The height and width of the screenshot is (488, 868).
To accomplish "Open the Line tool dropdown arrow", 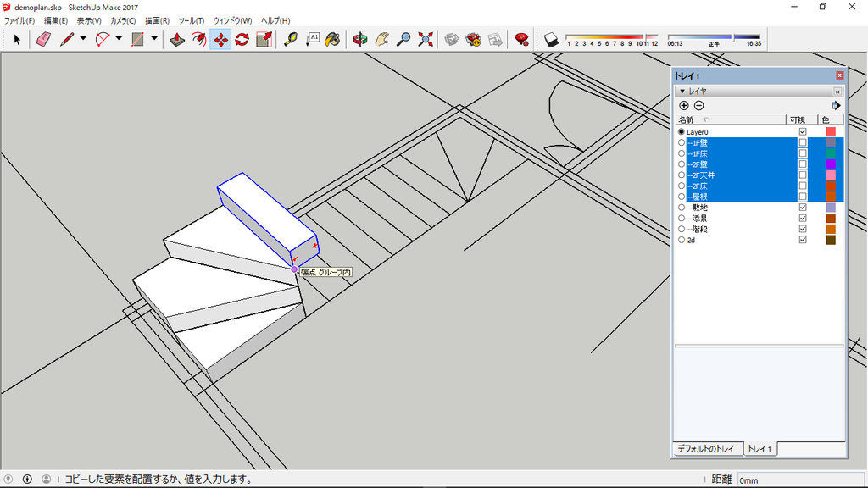I will (83, 39).
